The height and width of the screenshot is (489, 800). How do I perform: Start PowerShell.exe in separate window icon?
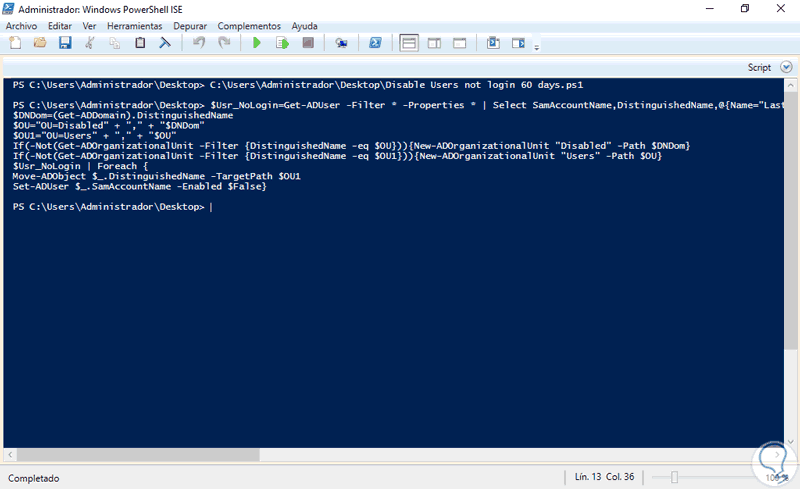[x=376, y=43]
